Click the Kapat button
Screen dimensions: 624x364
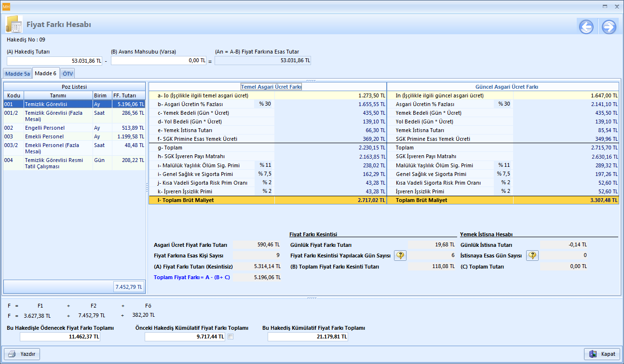tap(602, 354)
